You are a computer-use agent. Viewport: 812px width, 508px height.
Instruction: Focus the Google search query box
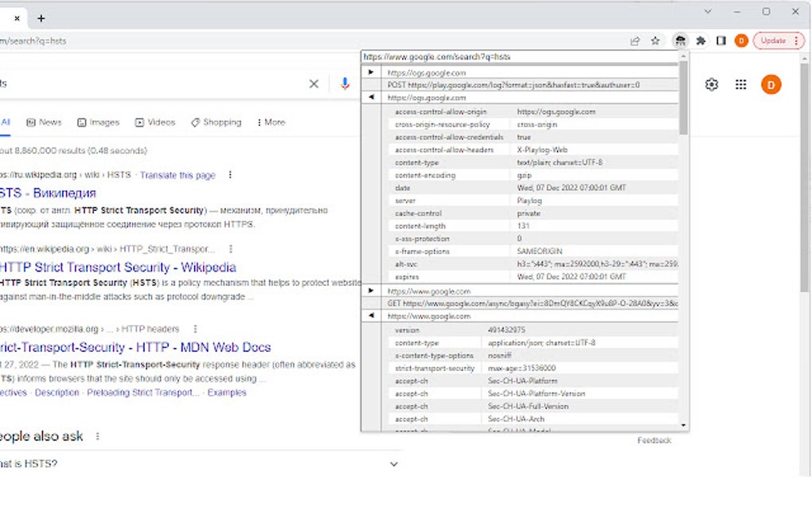[x=150, y=84]
